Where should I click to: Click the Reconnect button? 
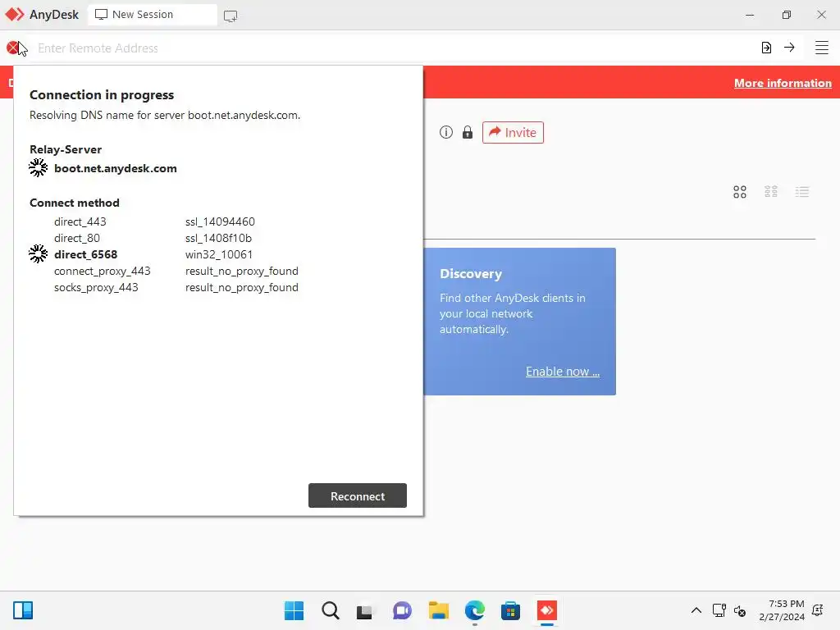click(x=358, y=496)
